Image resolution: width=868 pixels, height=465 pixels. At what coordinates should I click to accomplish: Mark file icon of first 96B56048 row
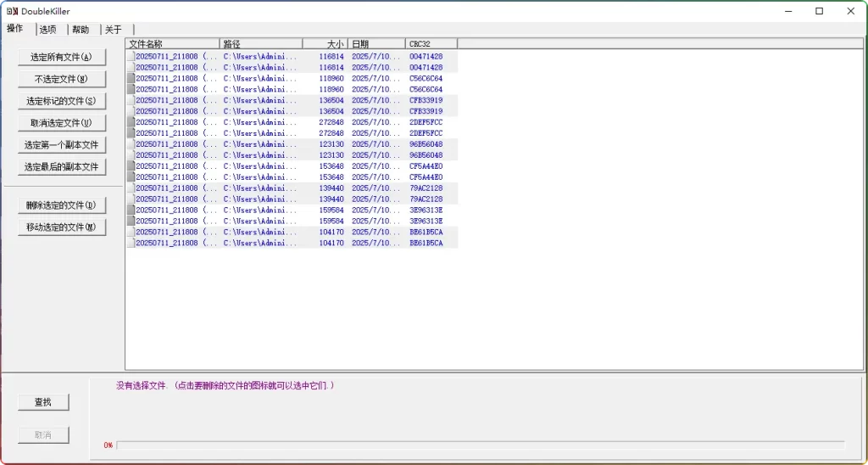(131, 144)
